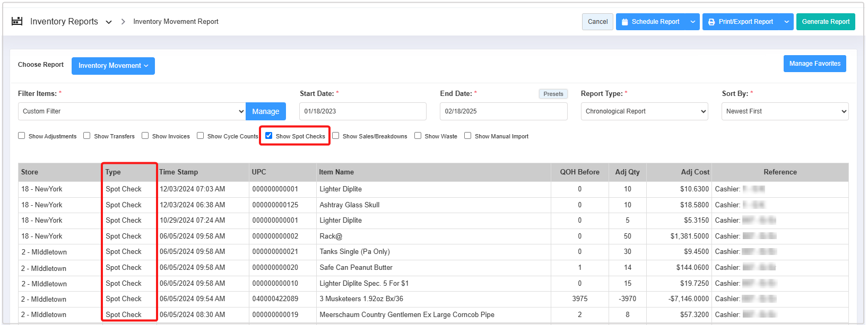Image resolution: width=868 pixels, height=325 pixels.
Task: Uncheck the Show Spot Checks checkbox
Action: (269, 136)
